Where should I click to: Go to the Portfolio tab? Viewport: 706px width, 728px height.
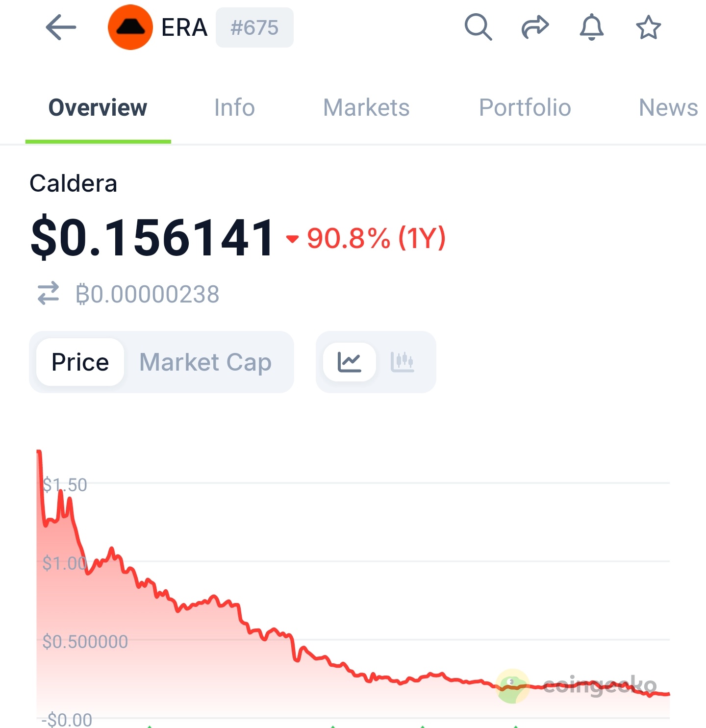[x=525, y=108]
